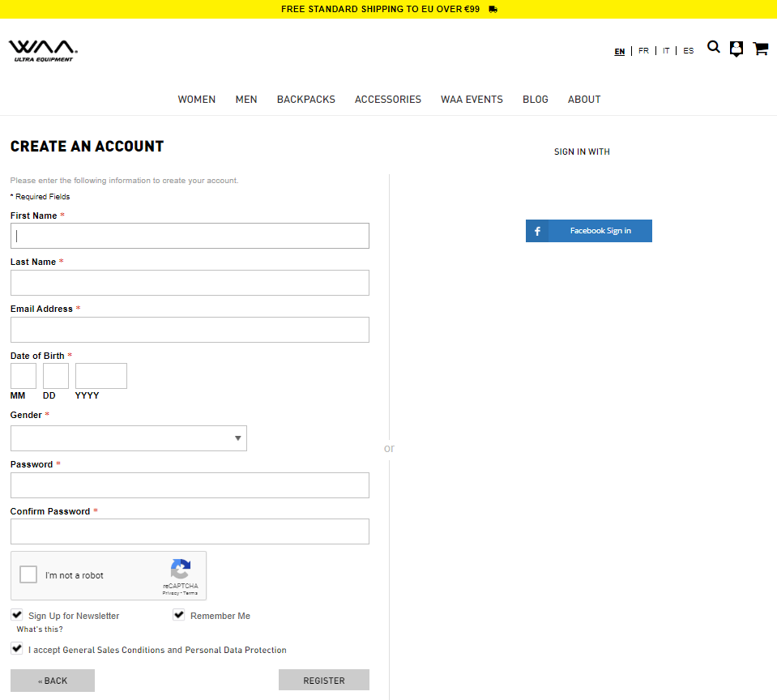This screenshot has height=700, width=777.
Task: Uncheck Sign Up for Newsletter
Action: pyautogui.click(x=17, y=615)
